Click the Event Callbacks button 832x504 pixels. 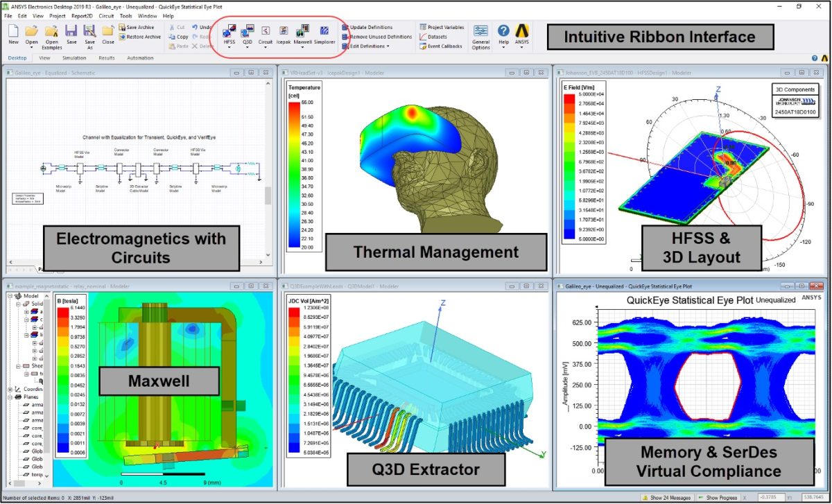pyautogui.click(x=440, y=45)
